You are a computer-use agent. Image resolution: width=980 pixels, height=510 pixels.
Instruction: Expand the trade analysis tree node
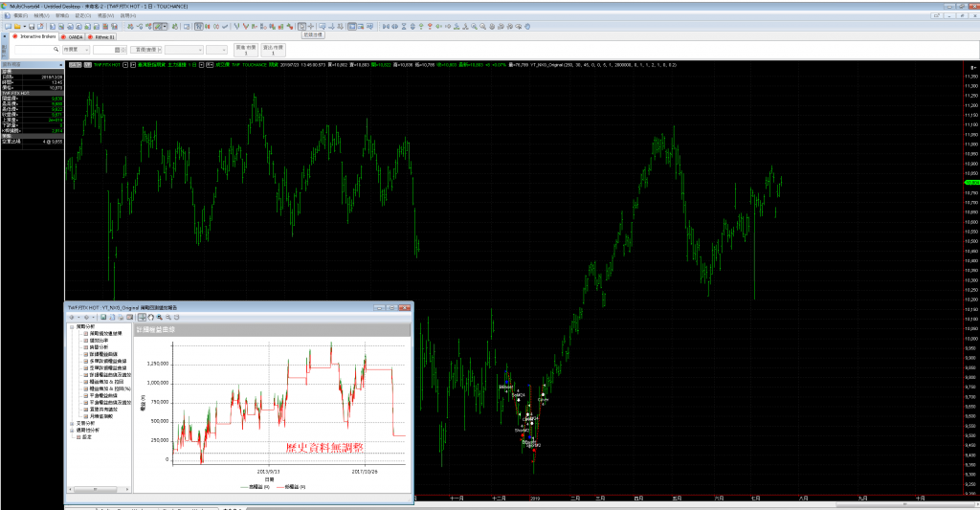coord(70,422)
